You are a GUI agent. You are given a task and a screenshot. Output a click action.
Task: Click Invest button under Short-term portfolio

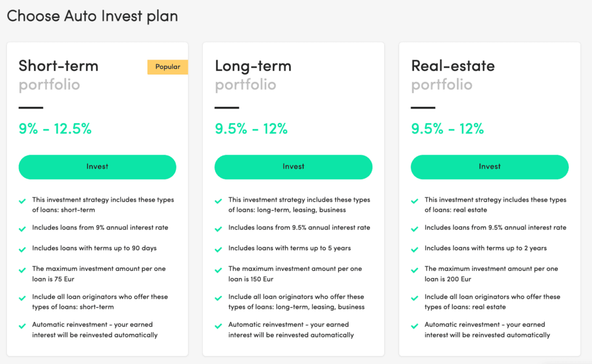tap(97, 167)
